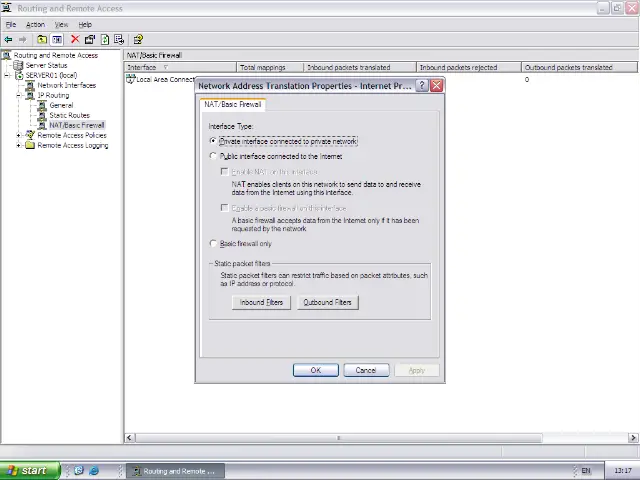Click the first quick launch taskbar icon

[79, 471]
